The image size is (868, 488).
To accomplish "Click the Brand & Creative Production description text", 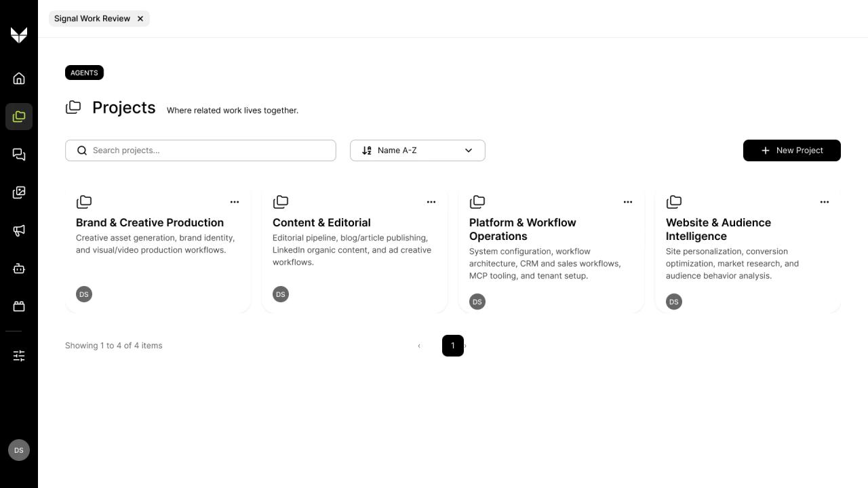I will [155, 244].
